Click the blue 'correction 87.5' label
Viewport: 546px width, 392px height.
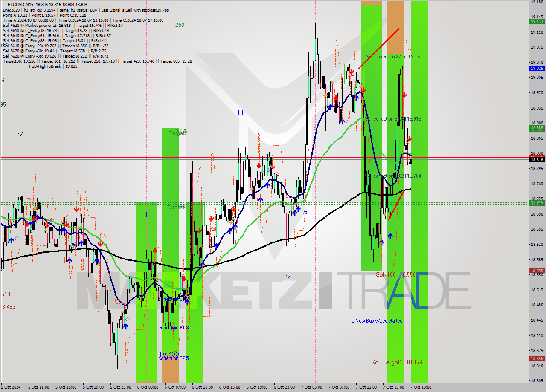click(174, 358)
